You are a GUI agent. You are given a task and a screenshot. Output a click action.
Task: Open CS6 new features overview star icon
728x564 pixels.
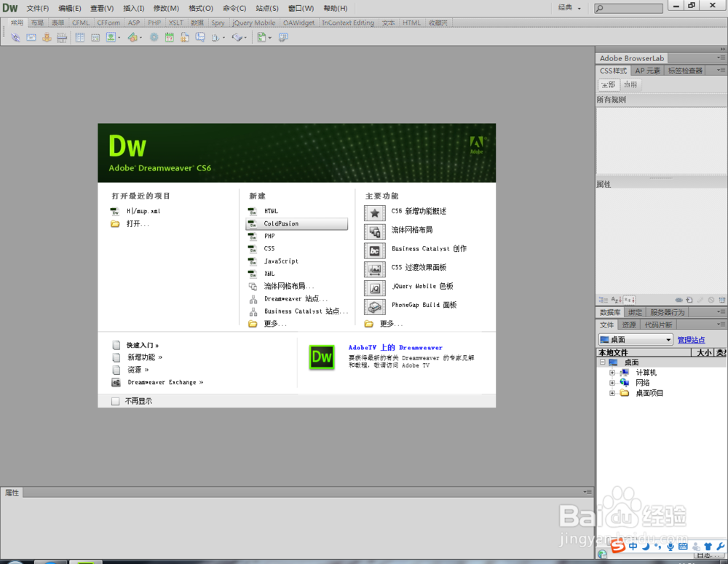click(375, 213)
